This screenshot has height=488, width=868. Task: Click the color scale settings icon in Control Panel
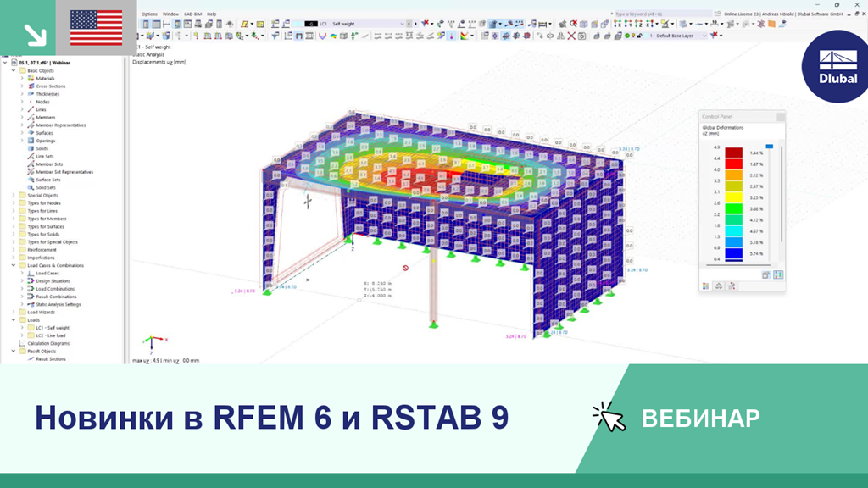[x=766, y=275]
